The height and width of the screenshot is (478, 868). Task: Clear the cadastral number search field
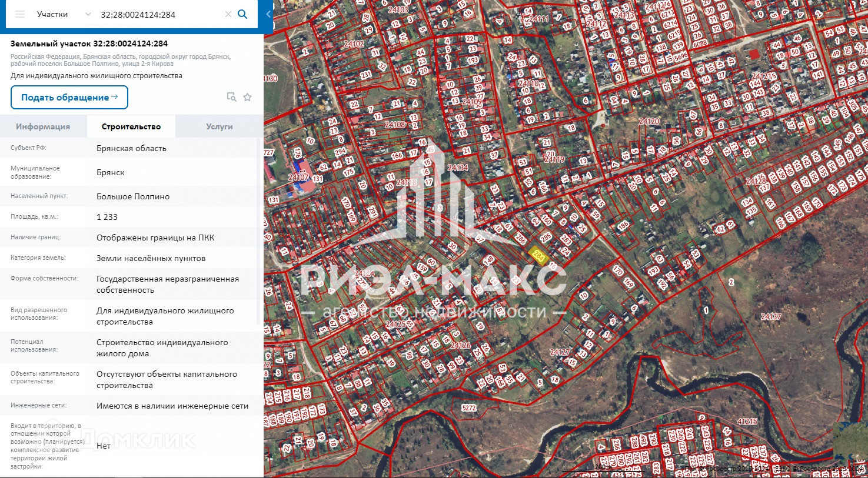click(228, 14)
